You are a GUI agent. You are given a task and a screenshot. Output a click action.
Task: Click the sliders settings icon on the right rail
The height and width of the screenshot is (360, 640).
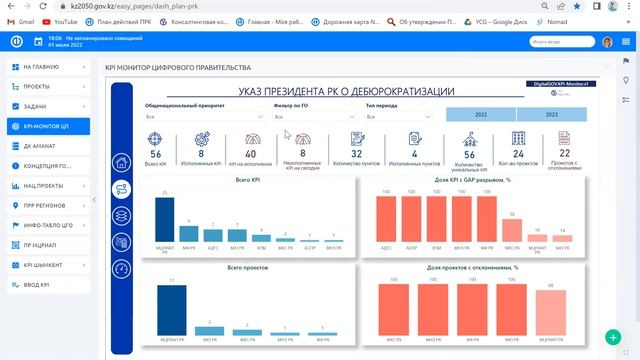[x=626, y=100]
